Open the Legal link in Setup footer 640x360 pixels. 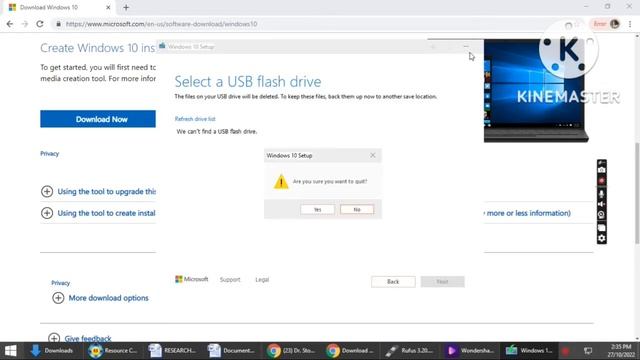coord(262,280)
